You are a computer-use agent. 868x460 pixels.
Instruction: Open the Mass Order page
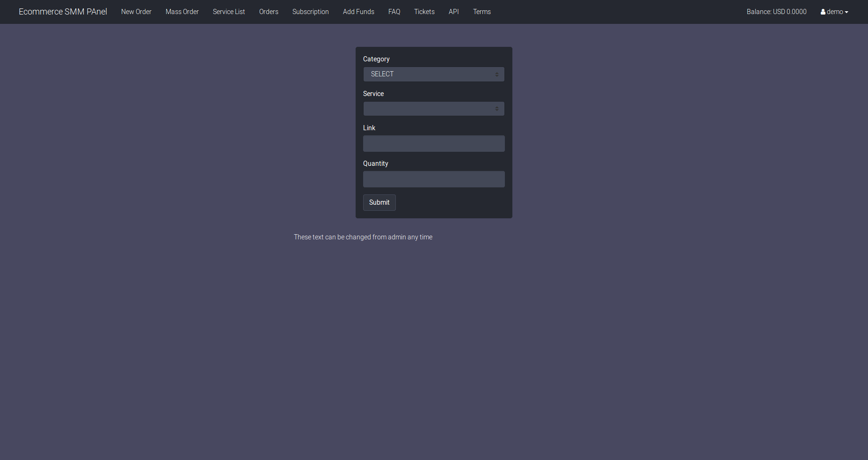pos(182,12)
